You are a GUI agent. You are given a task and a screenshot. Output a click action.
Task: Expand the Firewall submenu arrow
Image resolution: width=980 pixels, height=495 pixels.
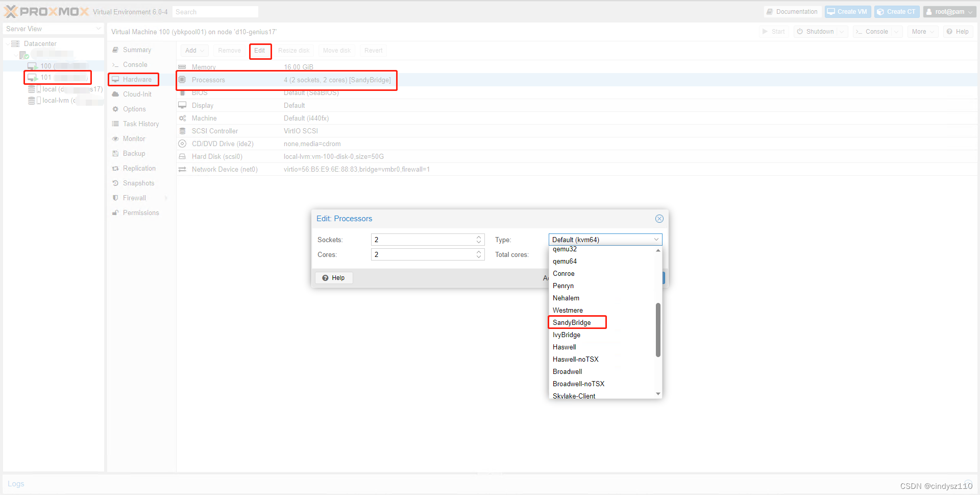click(166, 198)
